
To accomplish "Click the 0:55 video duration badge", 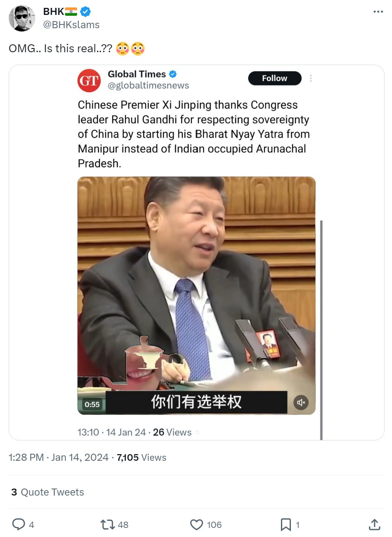I will [92, 404].
